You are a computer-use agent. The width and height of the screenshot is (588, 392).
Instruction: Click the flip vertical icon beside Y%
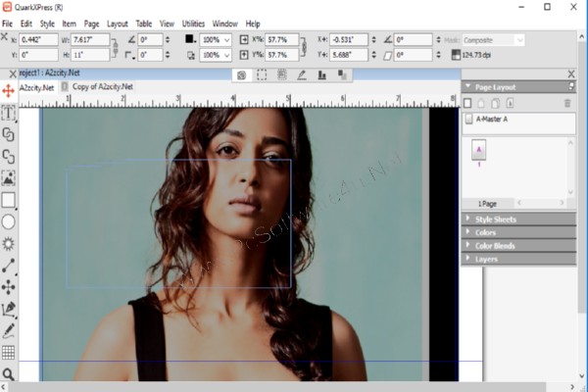click(x=244, y=55)
